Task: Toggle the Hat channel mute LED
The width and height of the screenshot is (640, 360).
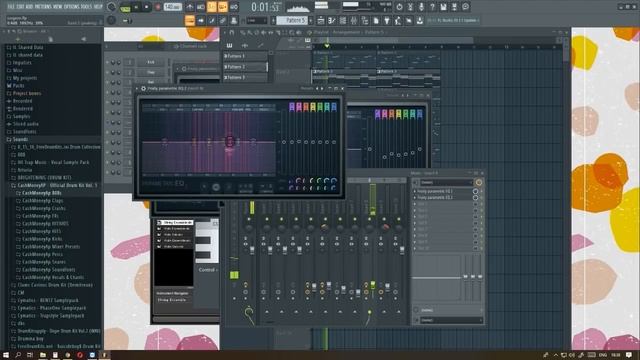Action: pyautogui.click(x=107, y=82)
